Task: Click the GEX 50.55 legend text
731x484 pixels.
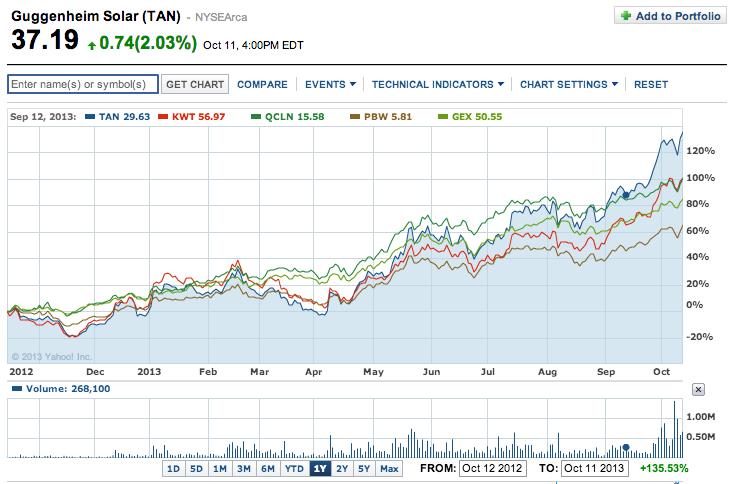Action: [x=477, y=117]
